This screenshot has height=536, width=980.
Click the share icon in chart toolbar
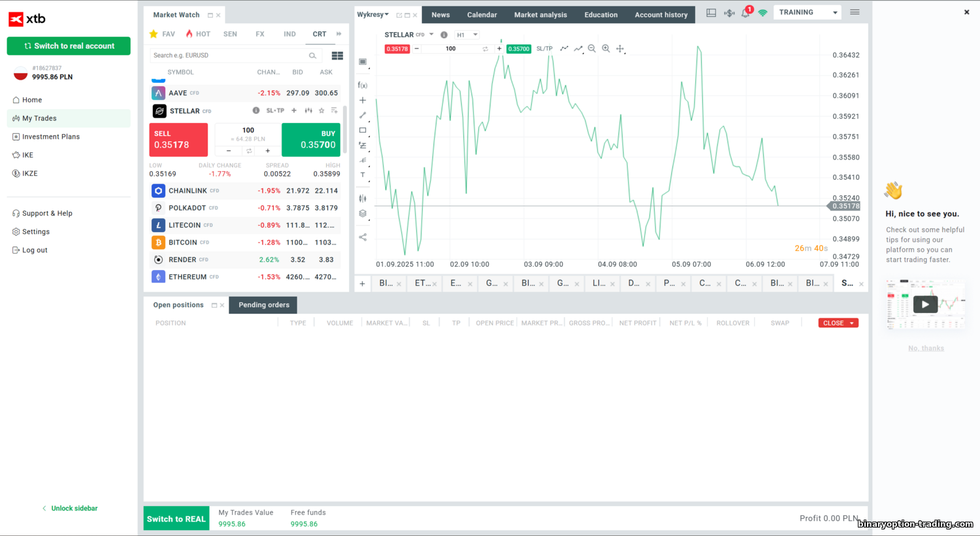click(x=363, y=237)
